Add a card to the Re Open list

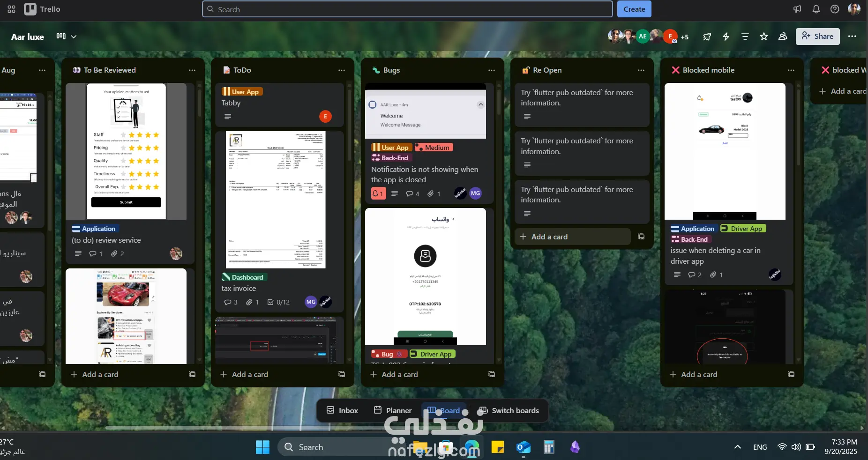tap(573, 237)
